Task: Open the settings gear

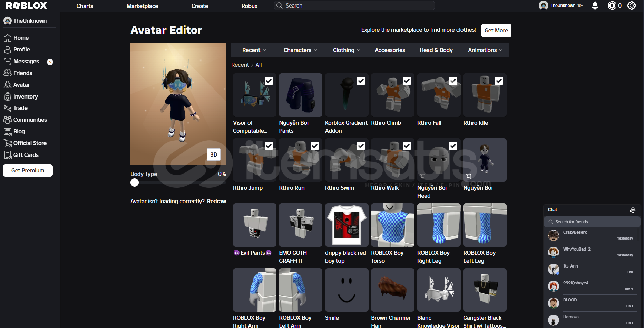Action: (x=632, y=6)
